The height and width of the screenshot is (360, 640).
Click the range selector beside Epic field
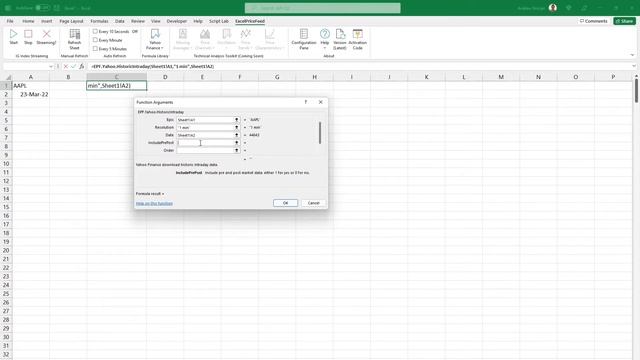[236, 120]
